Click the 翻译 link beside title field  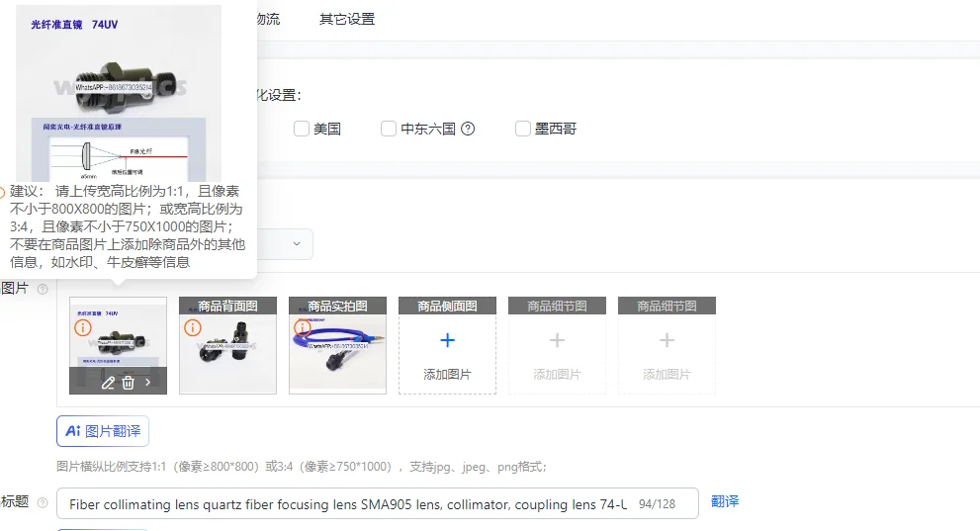tap(725, 501)
